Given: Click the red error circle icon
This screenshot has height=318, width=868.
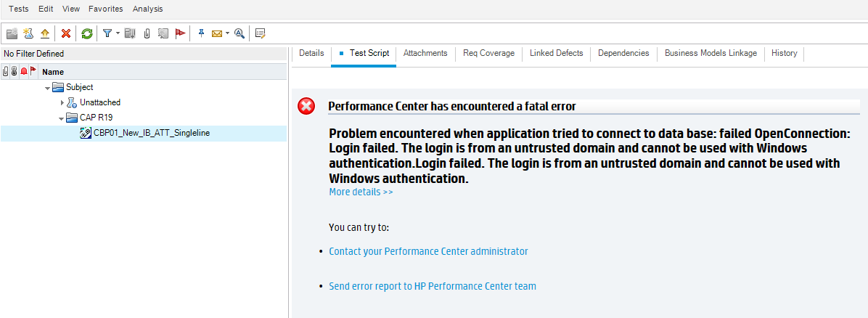Looking at the screenshot, I should click(x=306, y=106).
